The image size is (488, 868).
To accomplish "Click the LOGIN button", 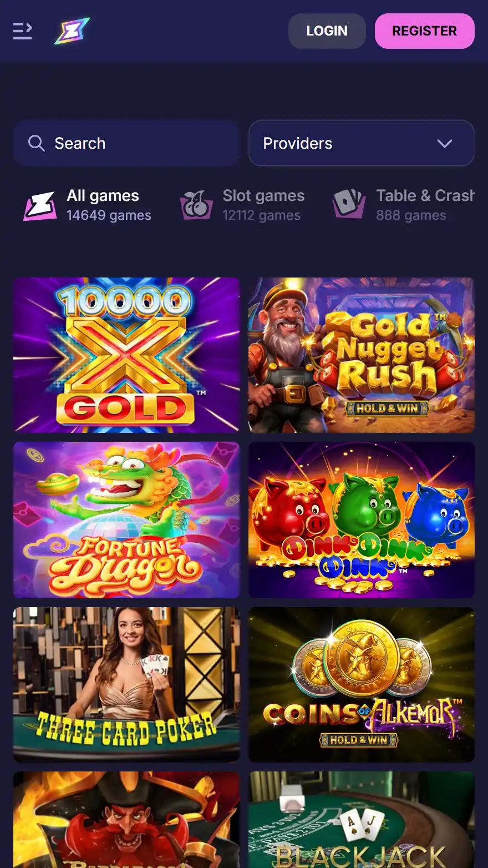I will pos(327,31).
